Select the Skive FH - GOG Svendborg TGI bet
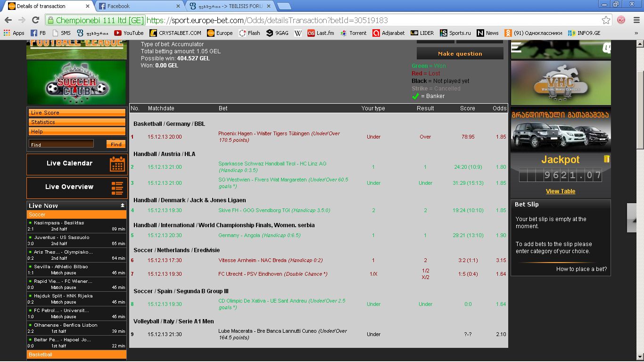 click(x=274, y=210)
